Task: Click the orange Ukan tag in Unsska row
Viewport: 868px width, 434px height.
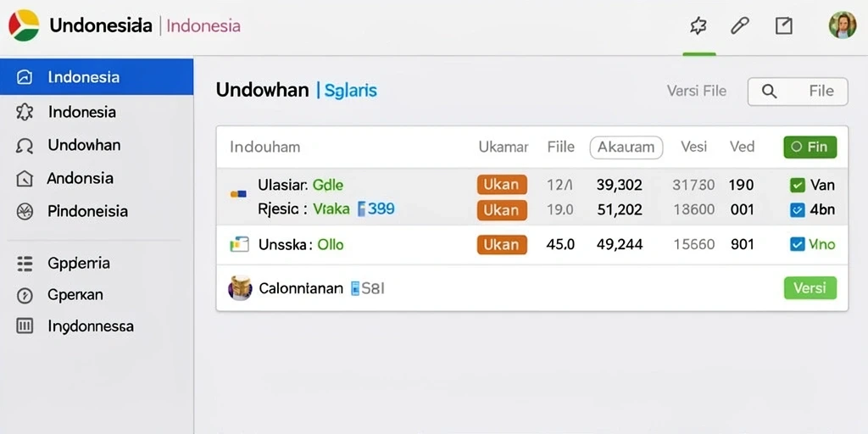Action: point(502,244)
